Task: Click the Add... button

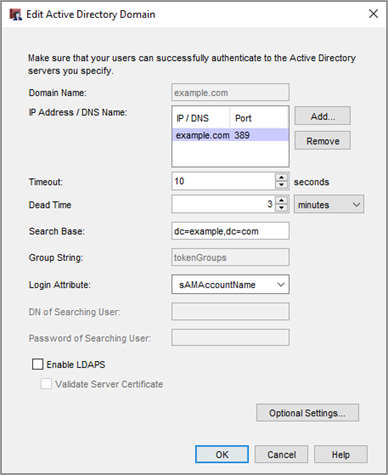Action: click(322, 116)
